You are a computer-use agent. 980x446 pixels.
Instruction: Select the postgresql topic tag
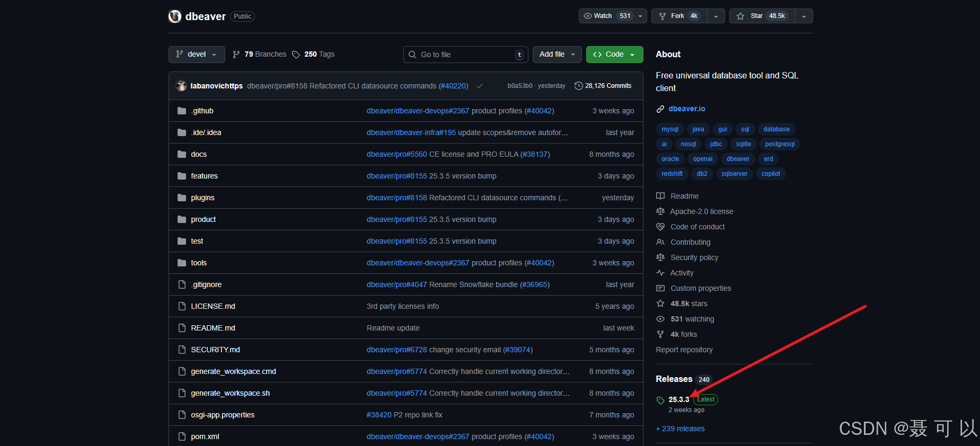tap(780, 144)
